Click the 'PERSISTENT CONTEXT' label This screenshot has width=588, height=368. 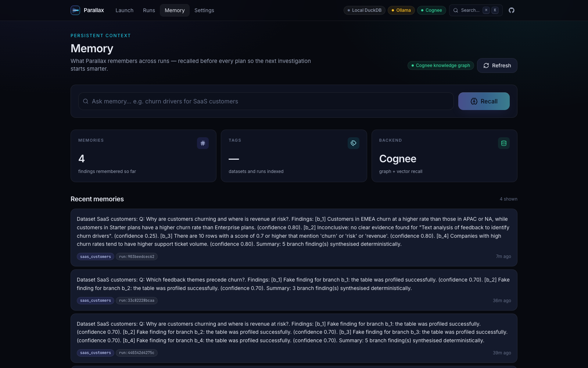[x=101, y=36]
